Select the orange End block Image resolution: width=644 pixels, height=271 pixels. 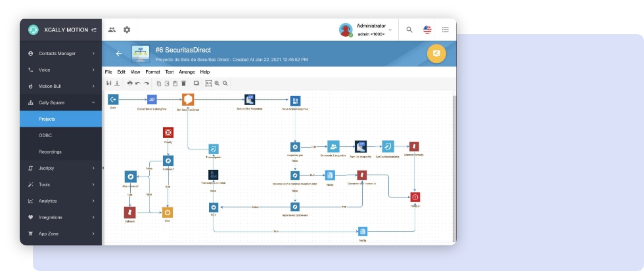tap(168, 213)
